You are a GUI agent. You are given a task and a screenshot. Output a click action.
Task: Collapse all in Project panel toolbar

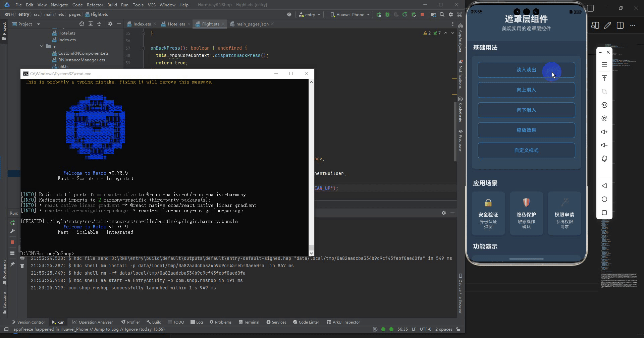click(x=99, y=24)
